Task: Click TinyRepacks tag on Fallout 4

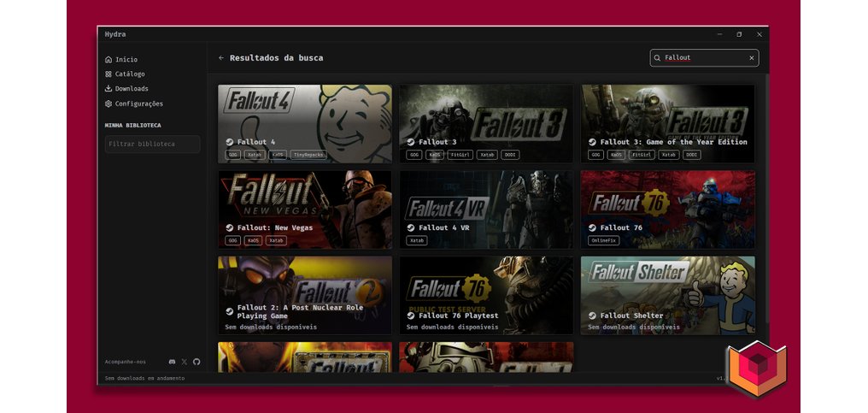Action: click(308, 155)
